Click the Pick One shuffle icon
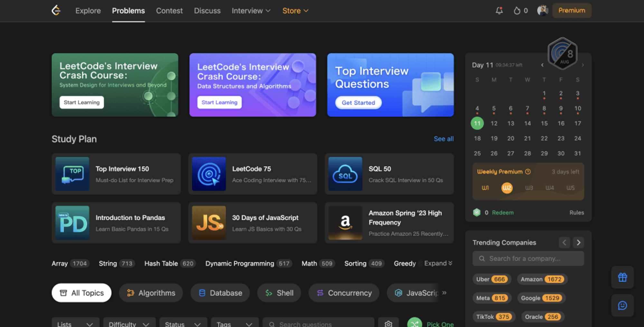The height and width of the screenshot is (327, 644). coord(414,323)
